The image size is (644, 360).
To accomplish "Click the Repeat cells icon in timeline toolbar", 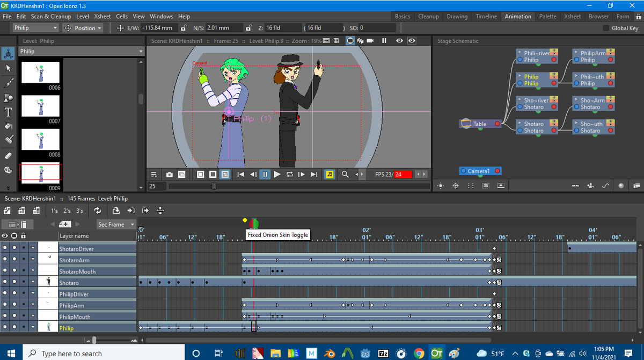I will [x=97, y=211].
